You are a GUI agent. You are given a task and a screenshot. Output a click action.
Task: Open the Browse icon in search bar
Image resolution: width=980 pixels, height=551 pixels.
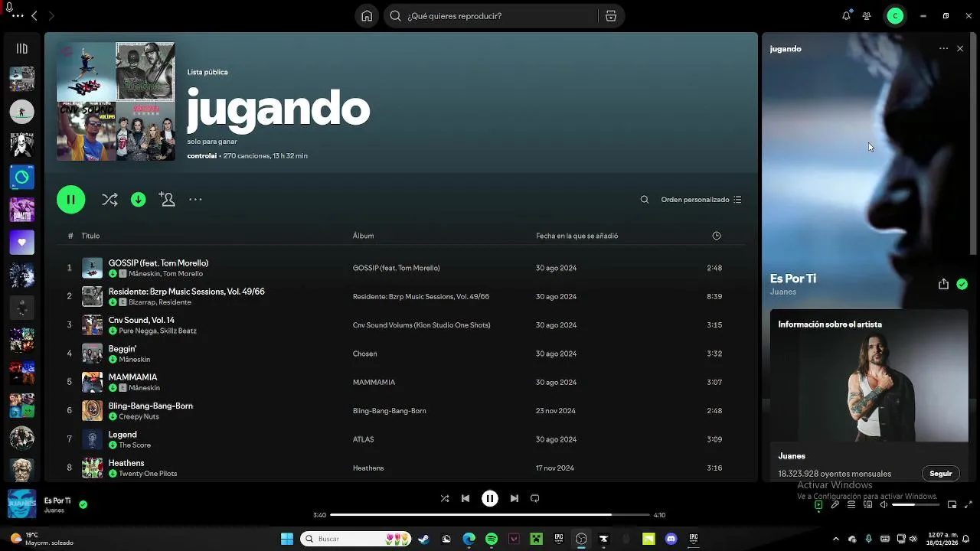611,16
